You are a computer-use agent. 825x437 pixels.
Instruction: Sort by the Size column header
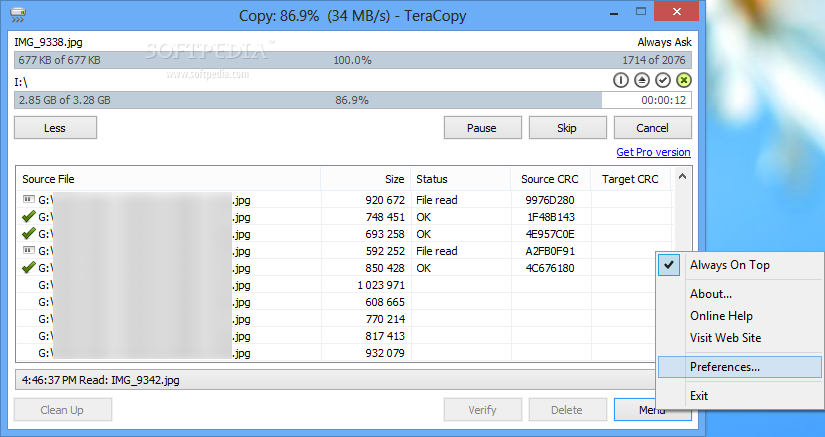click(x=366, y=179)
